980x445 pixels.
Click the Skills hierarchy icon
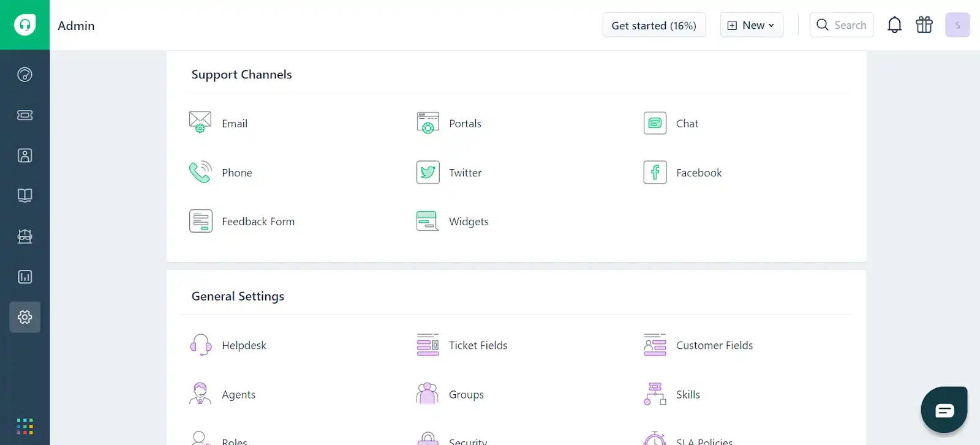click(x=655, y=394)
